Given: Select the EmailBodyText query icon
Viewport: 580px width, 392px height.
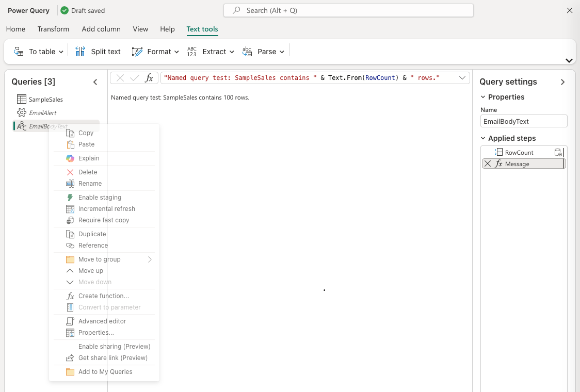Looking at the screenshot, I should coord(22,126).
